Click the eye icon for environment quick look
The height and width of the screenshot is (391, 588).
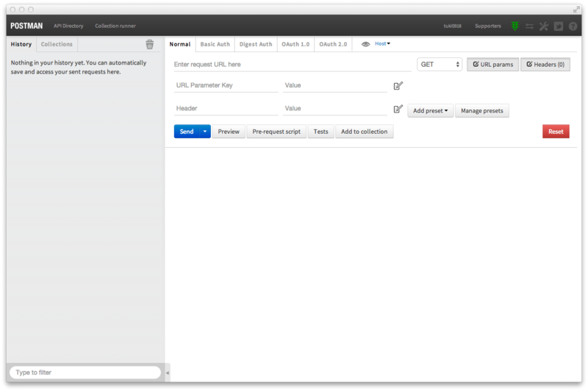pyautogui.click(x=365, y=44)
